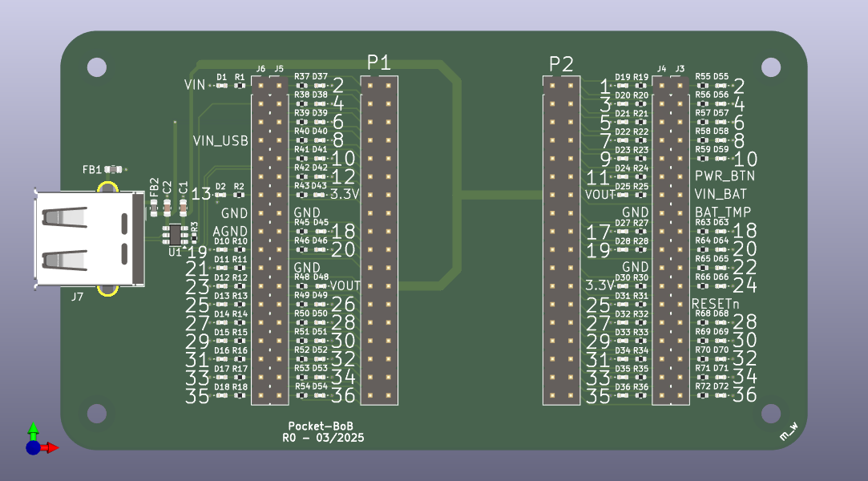The width and height of the screenshot is (868, 481).
Task: Click the red X-axis arrow of the gizmo
Action: coord(51,447)
